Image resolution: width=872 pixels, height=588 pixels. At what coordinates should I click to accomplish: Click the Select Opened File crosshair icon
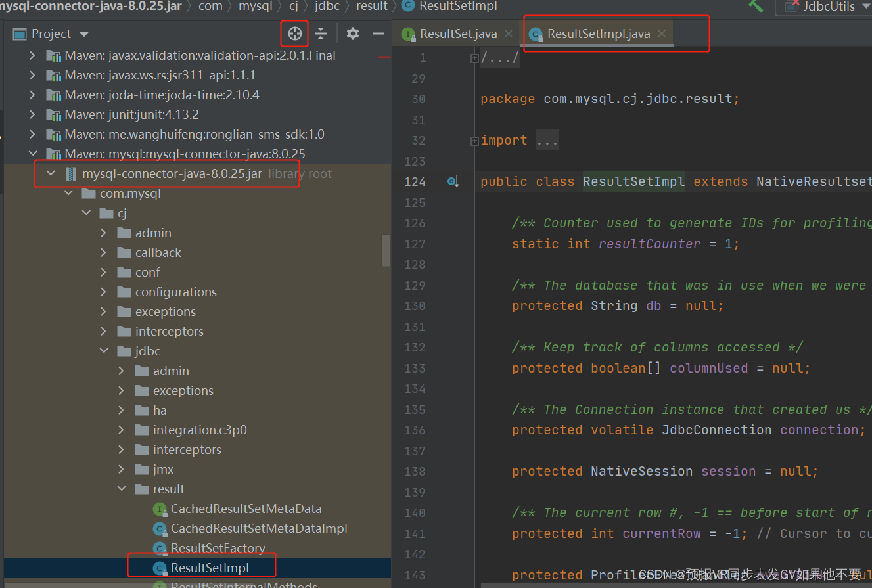coord(294,33)
